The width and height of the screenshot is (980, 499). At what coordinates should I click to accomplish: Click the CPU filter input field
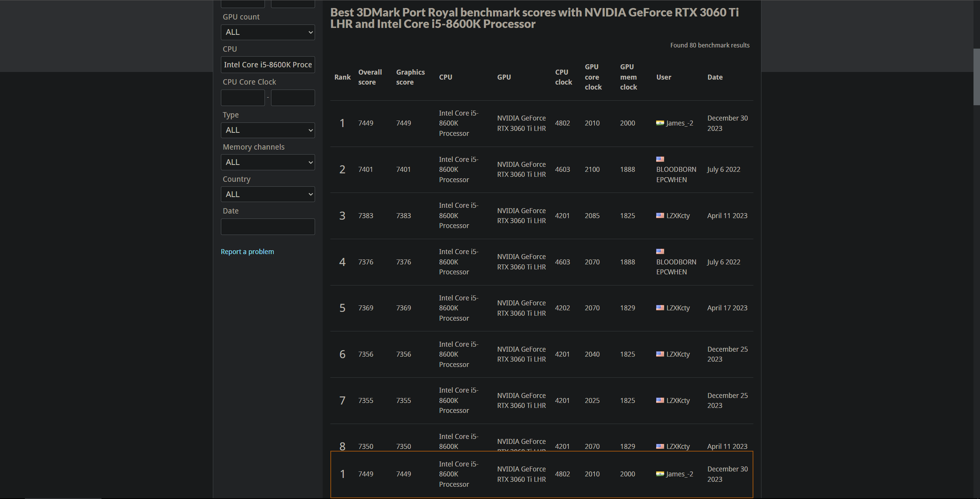pyautogui.click(x=268, y=65)
